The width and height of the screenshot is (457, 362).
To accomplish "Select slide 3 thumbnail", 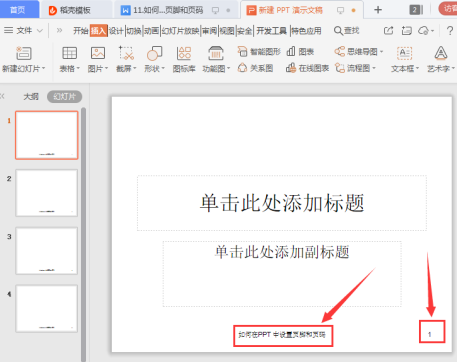I will (47, 251).
